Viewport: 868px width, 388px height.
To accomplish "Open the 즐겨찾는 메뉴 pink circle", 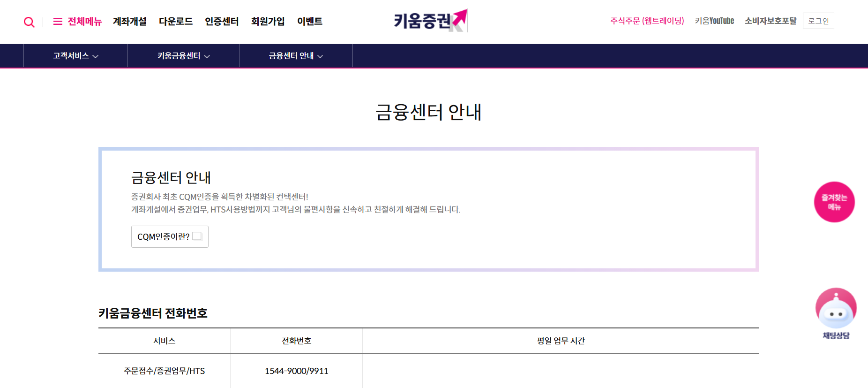I will click(834, 202).
